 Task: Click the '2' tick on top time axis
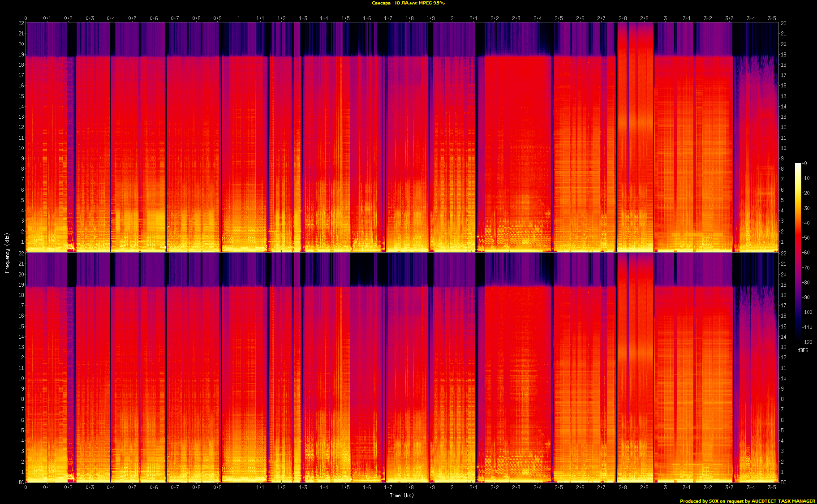452,18
